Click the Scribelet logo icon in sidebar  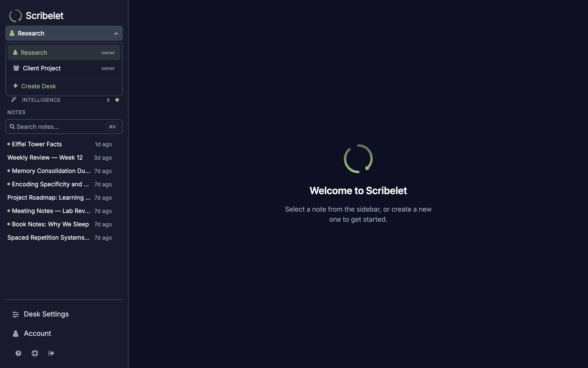point(16,16)
